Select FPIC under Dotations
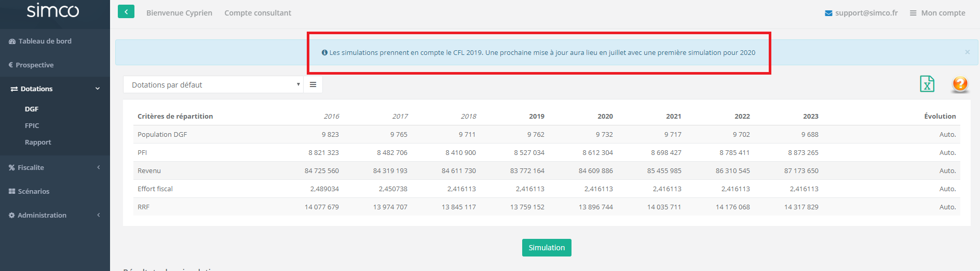 pyautogui.click(x=32, y=125)
